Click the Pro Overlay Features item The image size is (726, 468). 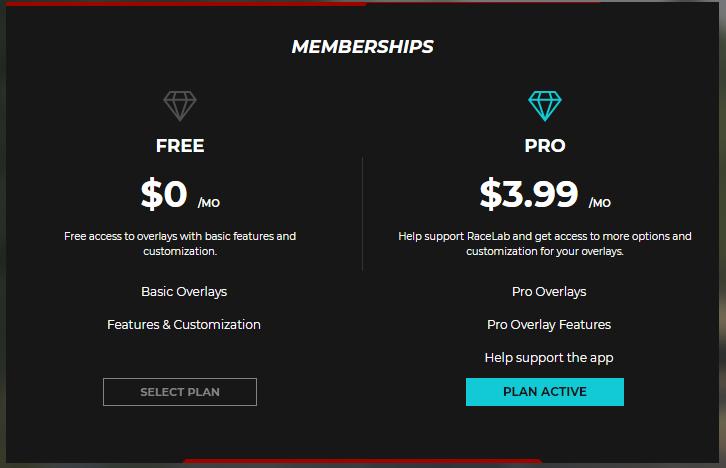pos(549,324)
